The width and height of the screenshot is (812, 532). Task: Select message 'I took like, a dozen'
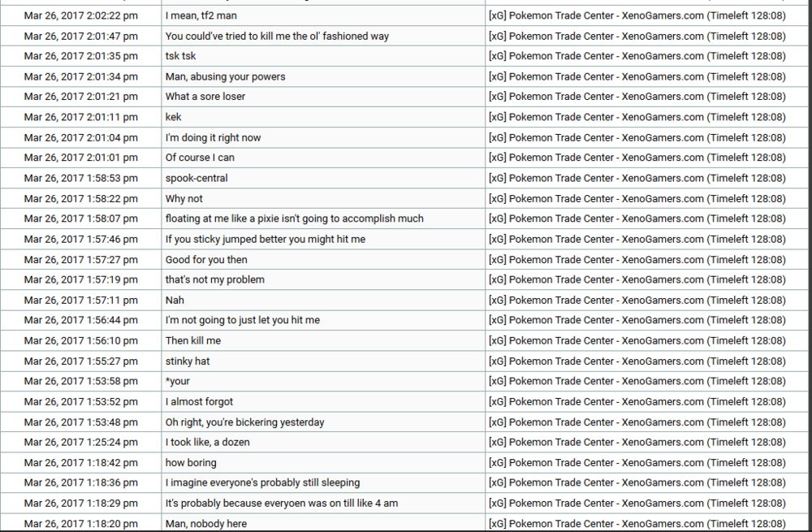207,443
